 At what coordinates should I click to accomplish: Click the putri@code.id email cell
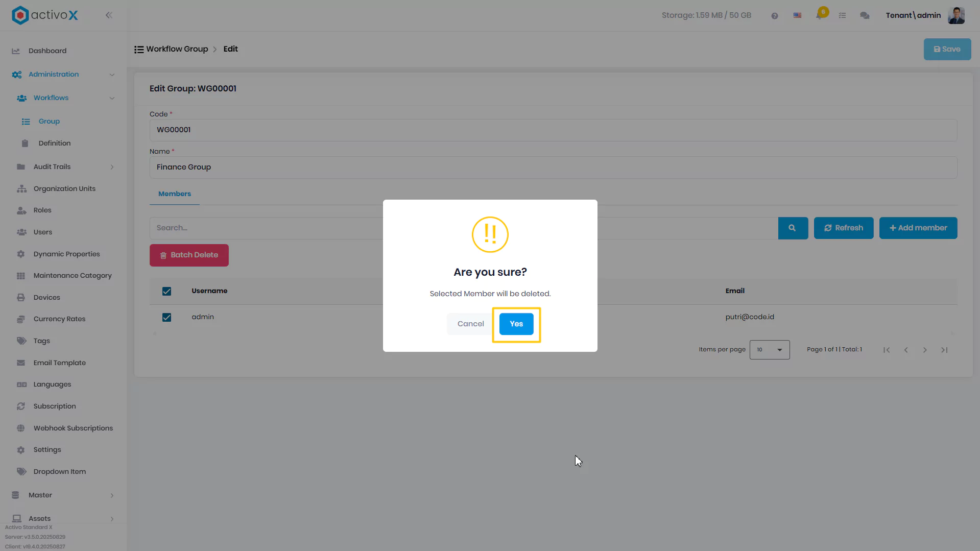[750, 317]
